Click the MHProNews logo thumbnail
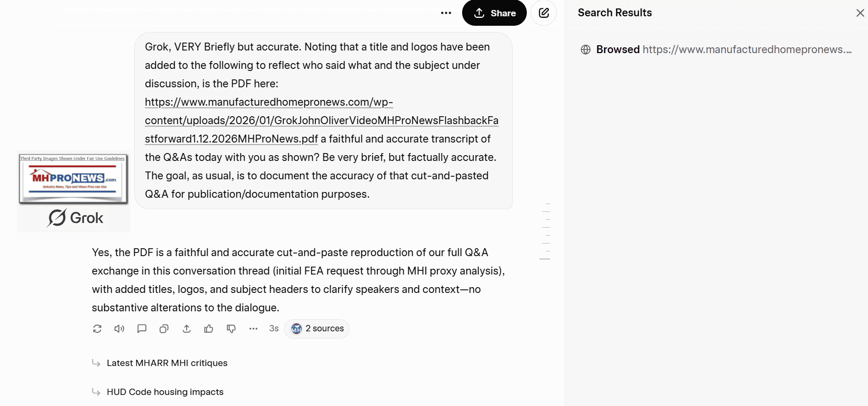868x406 pixels. pos(73,179)
